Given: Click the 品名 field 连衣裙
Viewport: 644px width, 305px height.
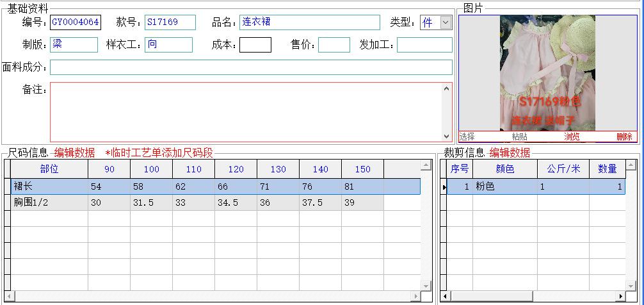Looking at the screenshot, I should [310, 22].
